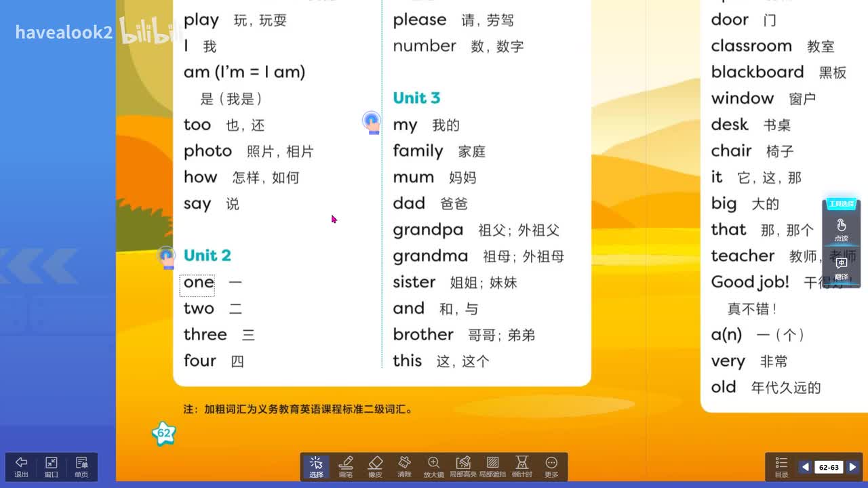Screen dimensions: 868x488
Task: Select the 选择 pointer tool
Action: [316, 467]
